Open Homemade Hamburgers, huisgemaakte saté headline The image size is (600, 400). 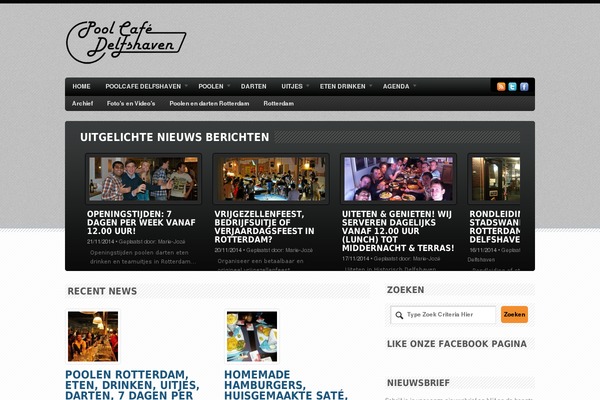[x=286, y=385]
